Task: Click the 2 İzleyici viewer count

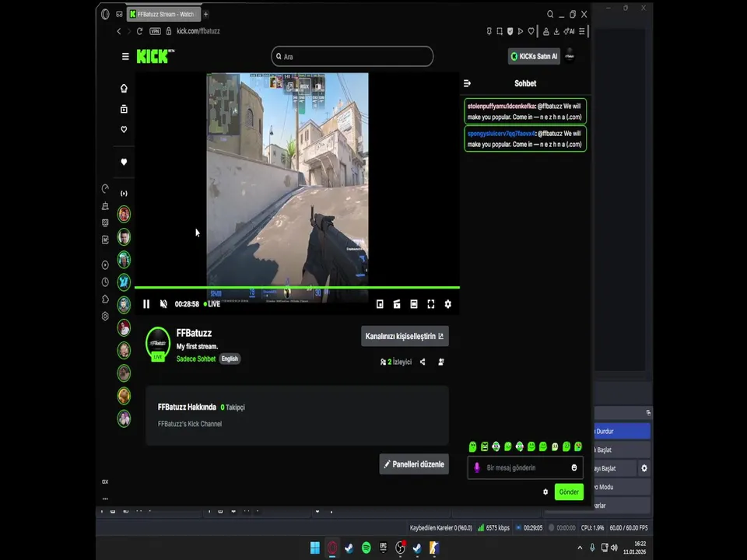Action: click(x=395, y=362)
